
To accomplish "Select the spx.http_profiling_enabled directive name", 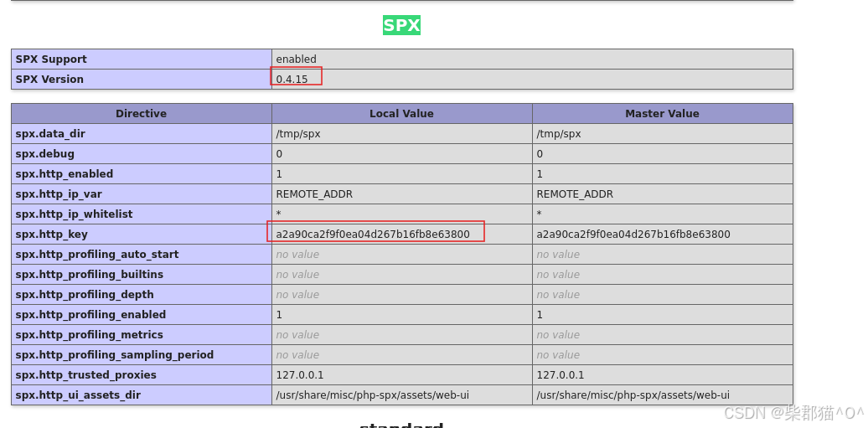I will tap(90, 314).
